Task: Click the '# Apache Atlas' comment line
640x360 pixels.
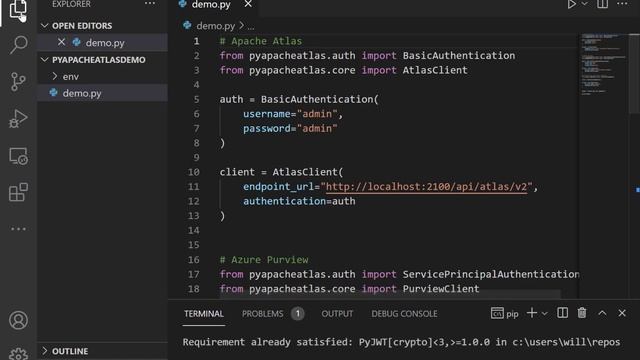Action: [261, 41]
